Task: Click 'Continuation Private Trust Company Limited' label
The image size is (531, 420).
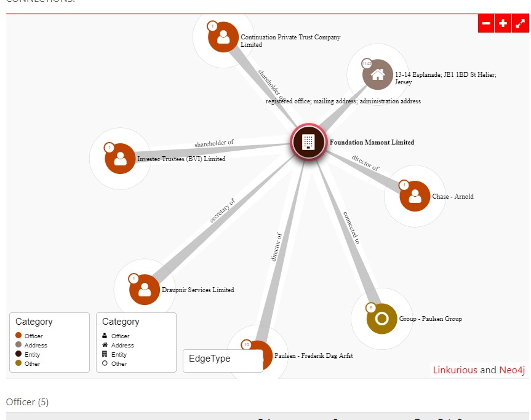Action: pos(290,41)
